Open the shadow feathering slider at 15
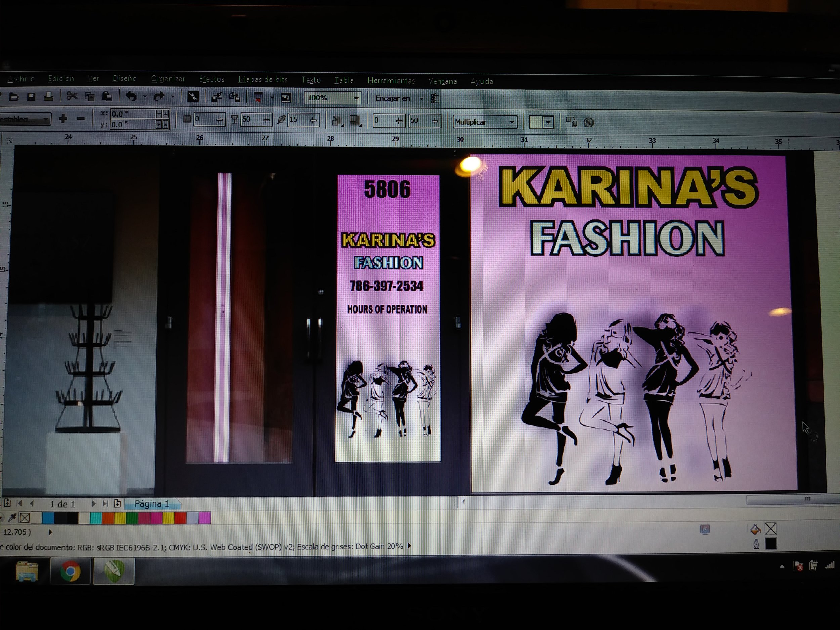The height and width of the screenshot is (630, 840). coord(313,120)
